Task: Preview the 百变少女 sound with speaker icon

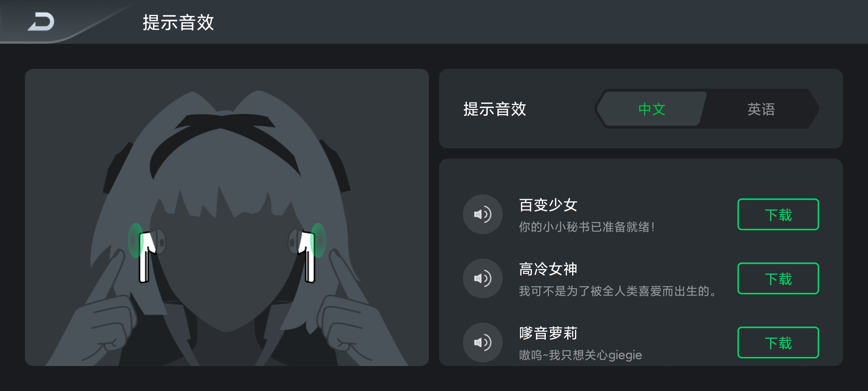Action: coord(482,214)
